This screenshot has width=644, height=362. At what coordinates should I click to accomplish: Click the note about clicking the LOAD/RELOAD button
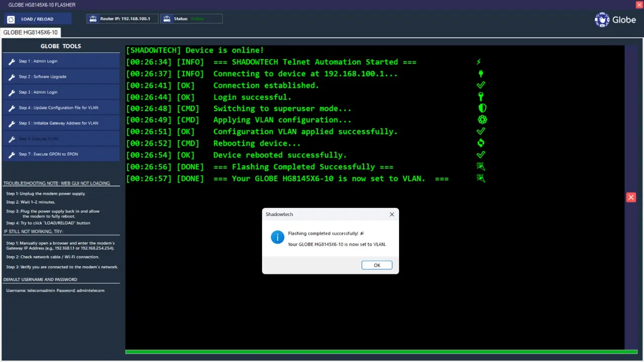pyautogui.click(x=48, y=223)
